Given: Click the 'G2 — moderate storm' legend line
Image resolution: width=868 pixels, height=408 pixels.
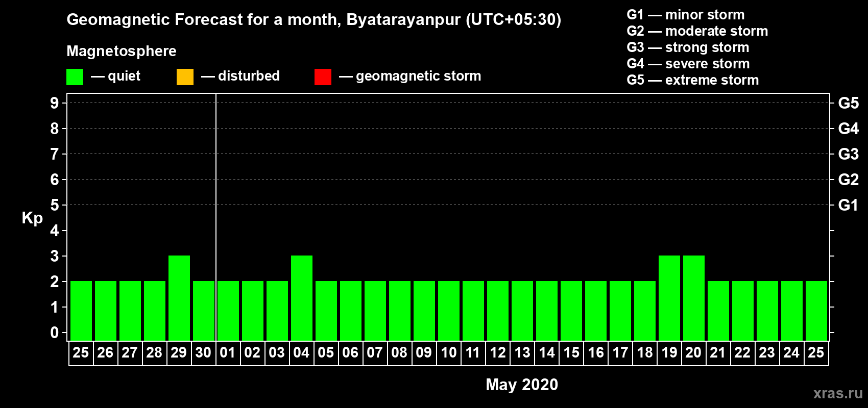Looking at the screenshot, I should [x=697, y=31].
